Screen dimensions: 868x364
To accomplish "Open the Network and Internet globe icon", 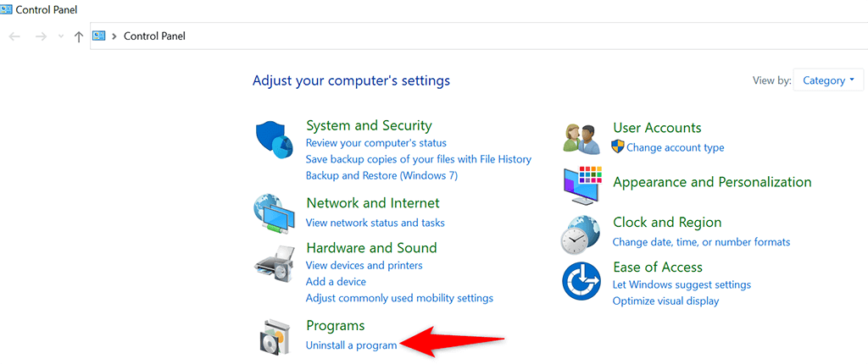I will tap(274, 213).
